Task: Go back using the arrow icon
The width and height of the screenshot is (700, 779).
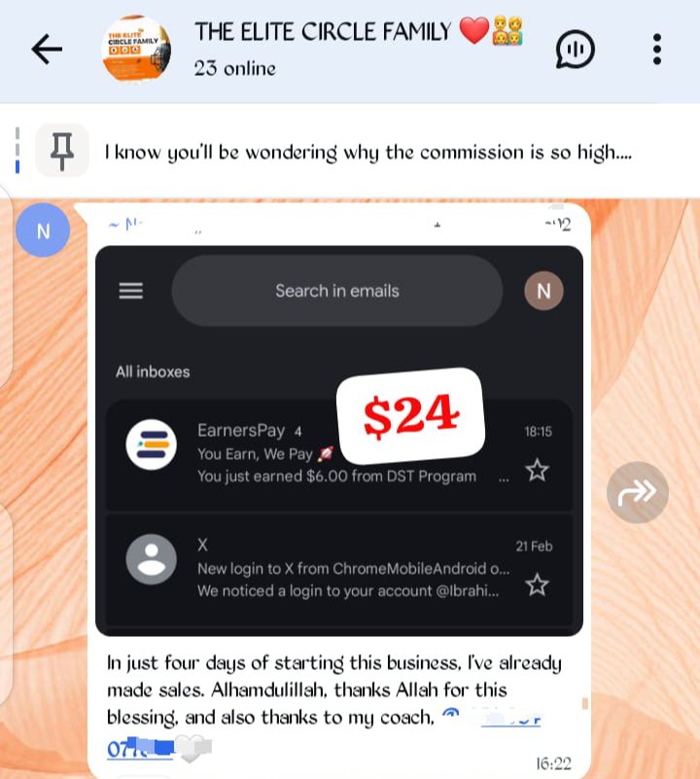Action: (47, 49)
